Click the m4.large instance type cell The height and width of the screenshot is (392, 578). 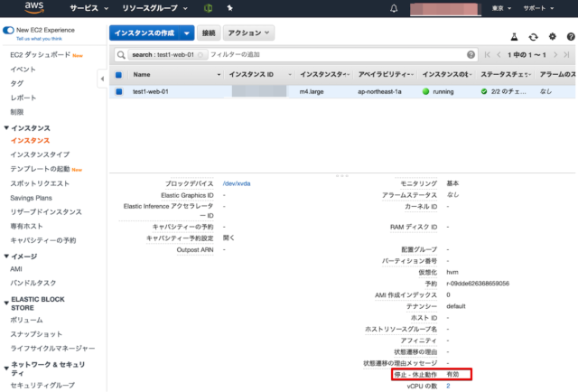tap(312, 91)
